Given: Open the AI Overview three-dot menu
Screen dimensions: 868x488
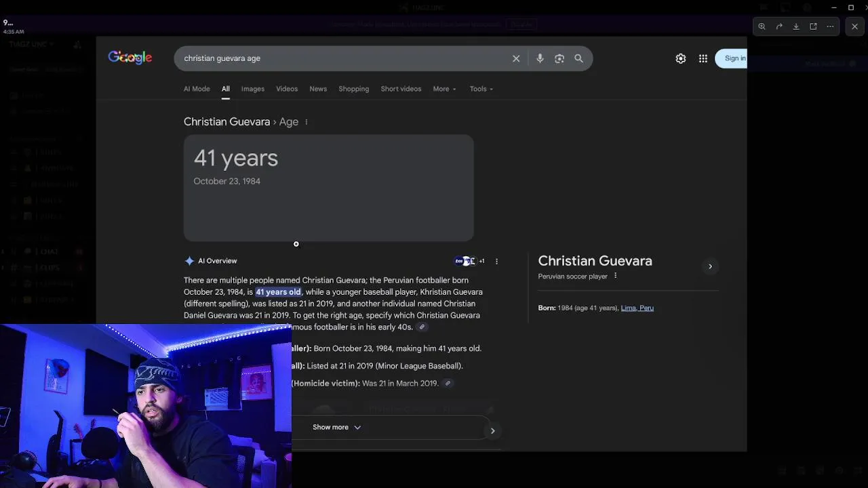Looking at the screenshot, I should coord(496,261).
